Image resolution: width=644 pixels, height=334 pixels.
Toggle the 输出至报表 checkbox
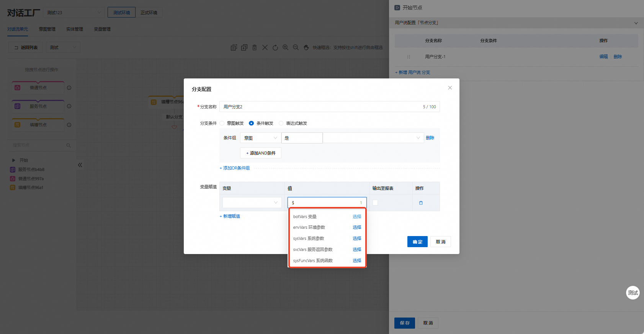click(x=375, y=203)
